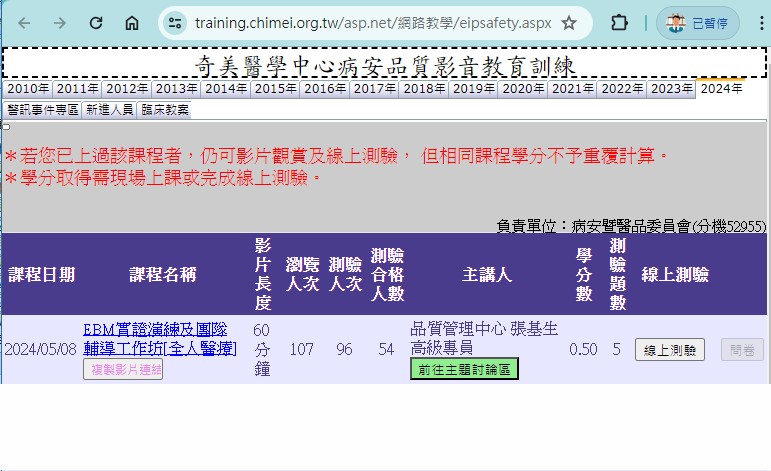Start the online quiz (線上測驗)
Image resolution: width=771 pixels, height=471 pixels.
pos(670,350)
